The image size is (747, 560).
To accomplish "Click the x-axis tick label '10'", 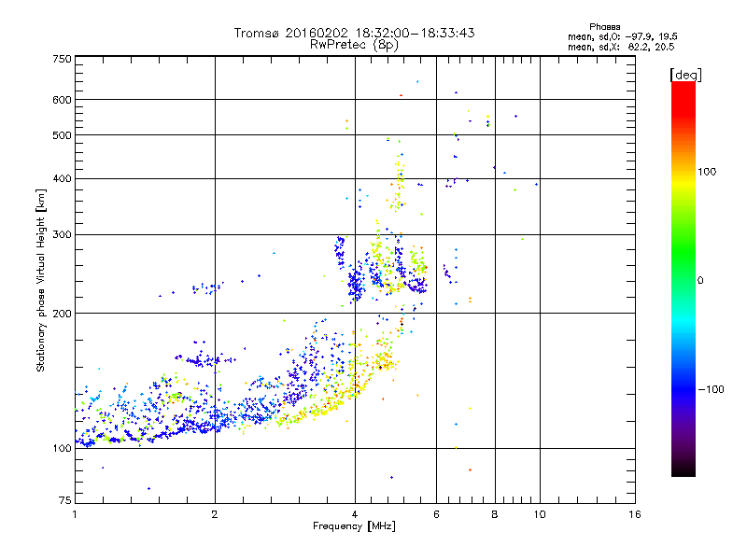I will (540, 514).
